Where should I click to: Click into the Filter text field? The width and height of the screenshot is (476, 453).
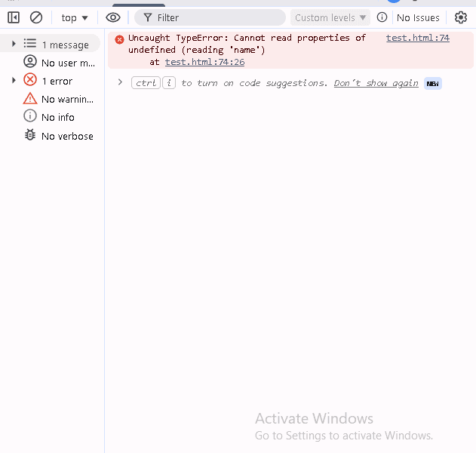[219, 17]
